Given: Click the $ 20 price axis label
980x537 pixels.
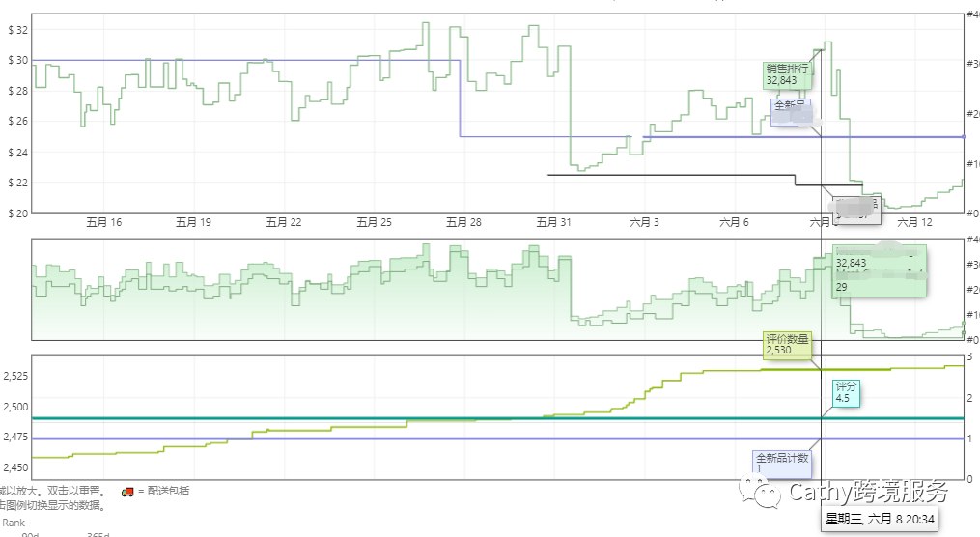Looking at the screenshot, I should 18,213.
